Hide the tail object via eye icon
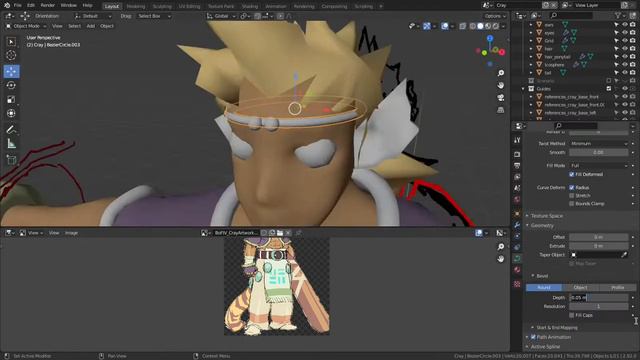Image resolution: width=640 pixels, height=360 pixels. click(624, 73)
